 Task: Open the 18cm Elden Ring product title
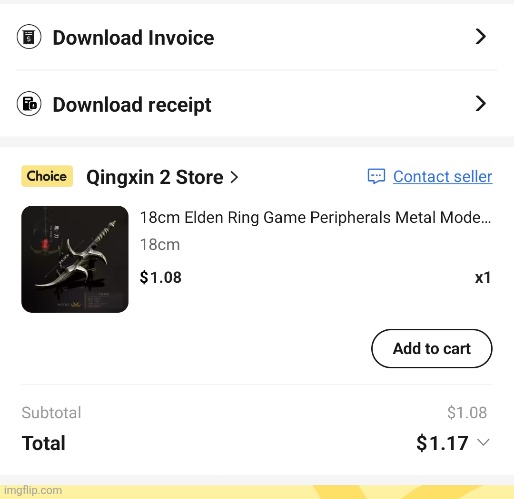pos(315,218)
